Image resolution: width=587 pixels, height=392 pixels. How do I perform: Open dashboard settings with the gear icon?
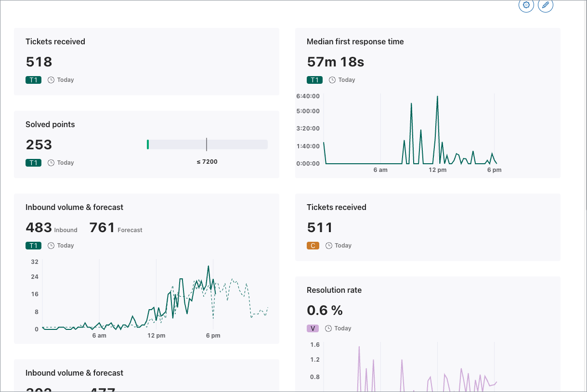[526, 5]
